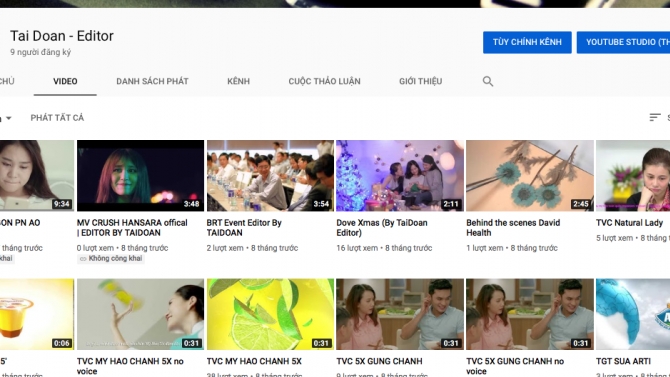Switch to the VIDEO tab
Image resolution: width=670 pixels, height=377 pixels.
[65, 81]
